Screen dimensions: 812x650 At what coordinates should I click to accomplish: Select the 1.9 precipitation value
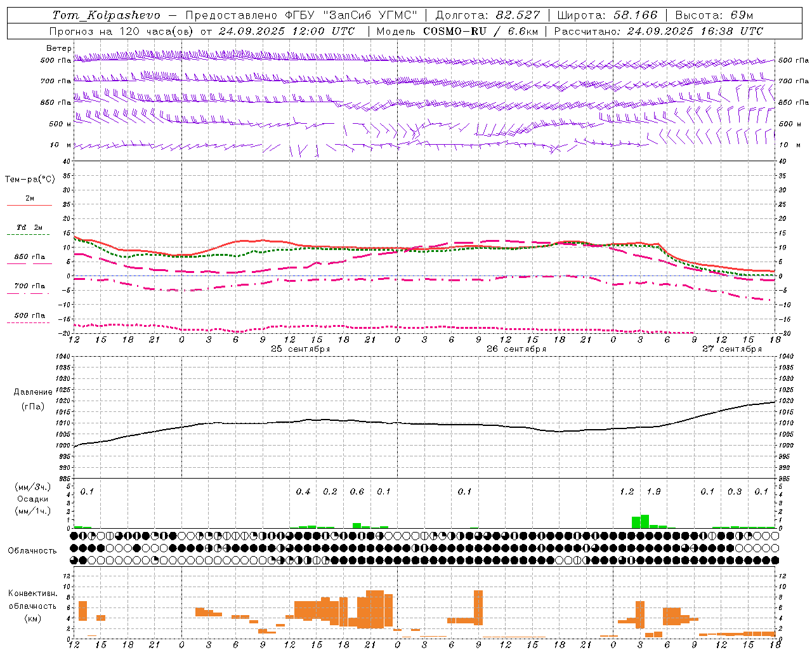coord(653,492)
